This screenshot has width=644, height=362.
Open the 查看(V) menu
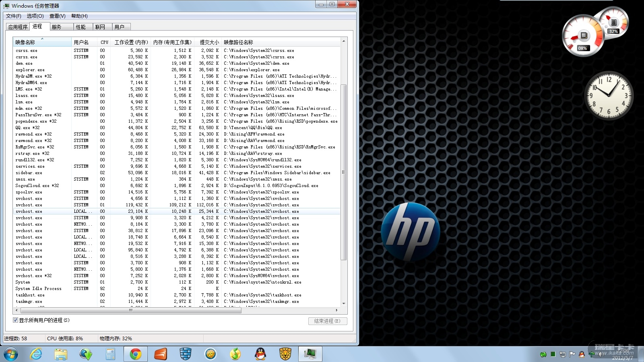pyautogui.click(x=58, y=16)
